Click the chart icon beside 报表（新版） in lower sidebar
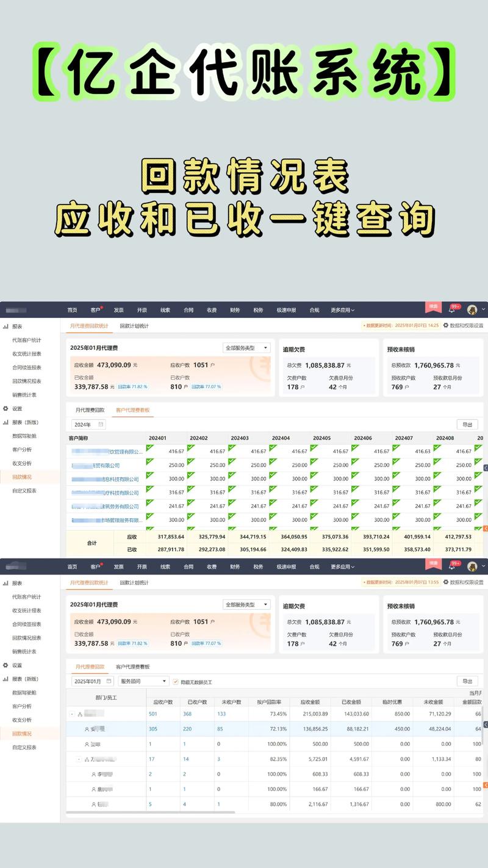488x868 pixels. [5, 679]
